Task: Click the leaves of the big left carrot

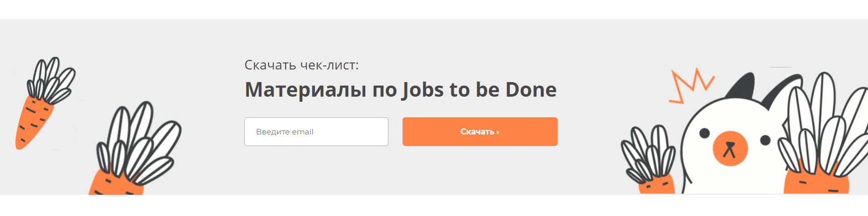Action: coord(139,143)
